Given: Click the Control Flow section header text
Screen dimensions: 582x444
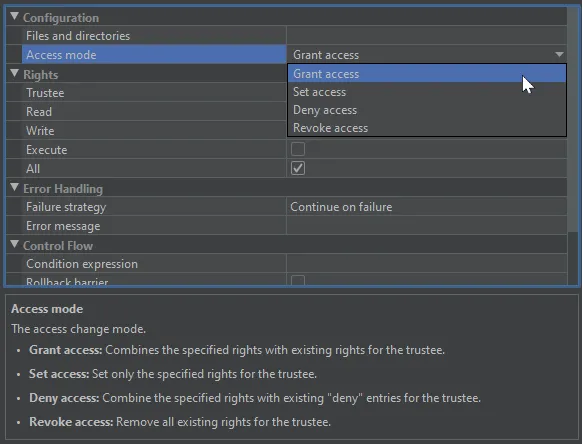Looking at the screenshot, I should click(58, 246).
